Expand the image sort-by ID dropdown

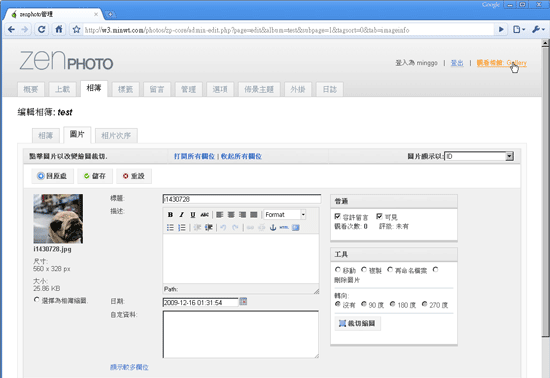pos(479,156)
